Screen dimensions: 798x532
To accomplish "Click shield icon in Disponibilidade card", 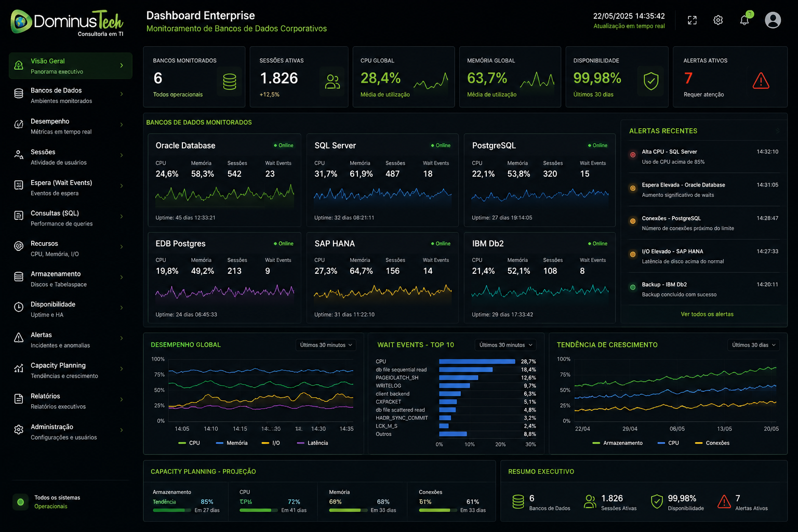I will tap(651, 81).
